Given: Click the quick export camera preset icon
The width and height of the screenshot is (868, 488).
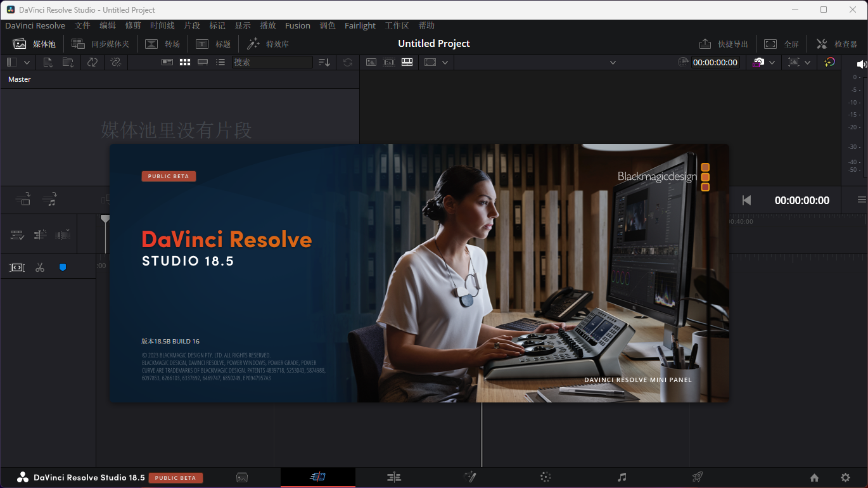Looking at the screenshot, I should click(x=758, y=62).
